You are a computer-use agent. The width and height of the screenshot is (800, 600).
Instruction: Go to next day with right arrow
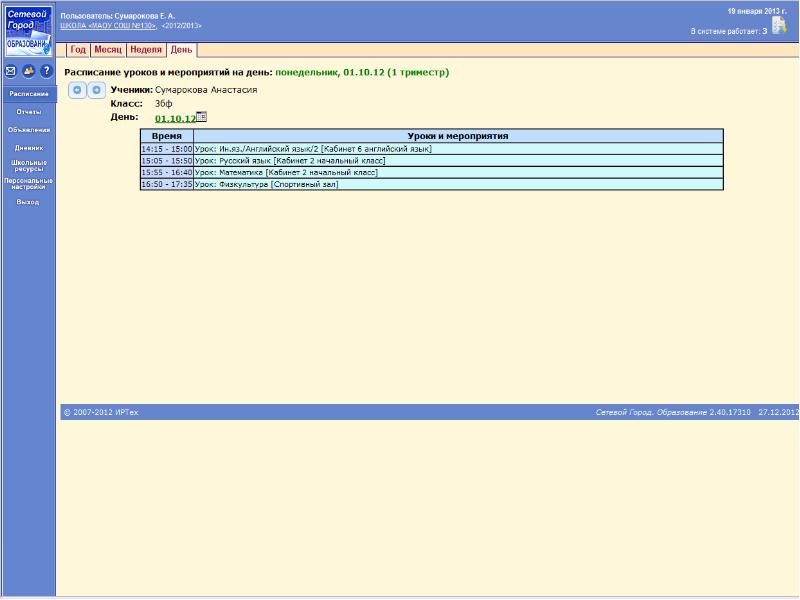coord(96,90)
